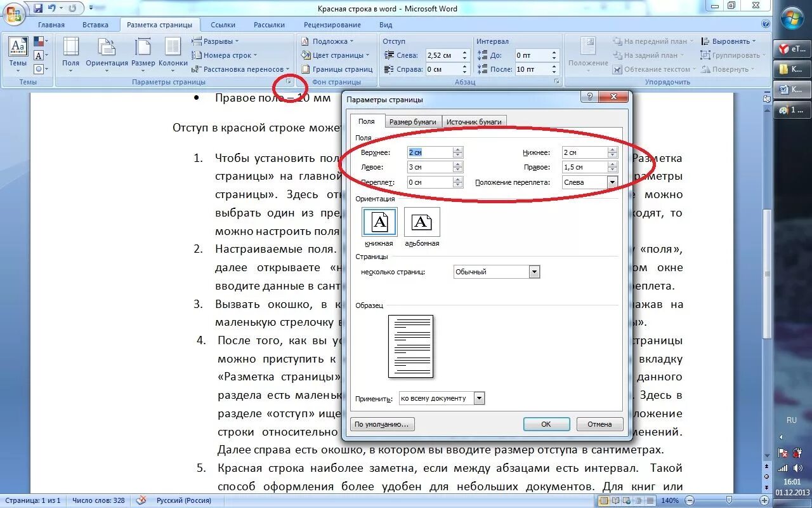This screenshot has width=812, height=508.
Task: Open the Темы themes gallery
Action: click(x=18, y=54)
